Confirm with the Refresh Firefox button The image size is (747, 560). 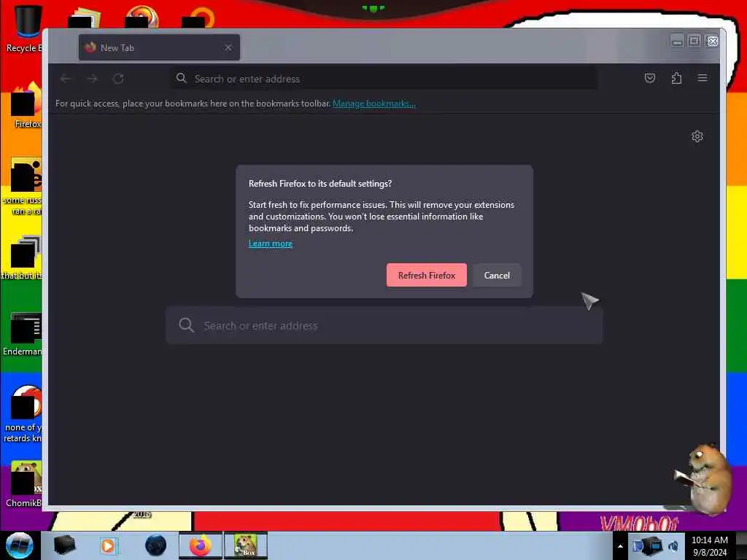coord(426,275)
